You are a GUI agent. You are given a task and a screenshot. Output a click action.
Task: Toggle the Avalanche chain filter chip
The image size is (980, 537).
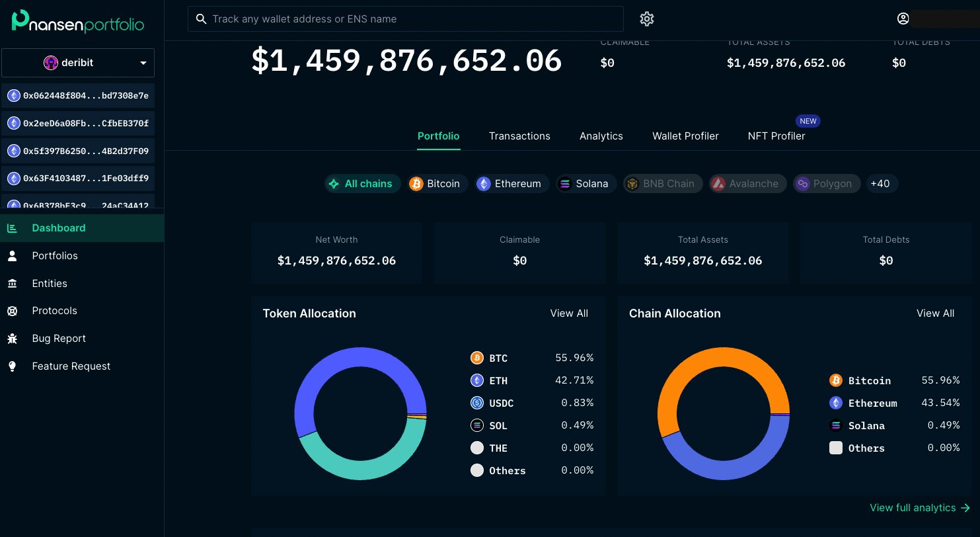pyautogui.click(x=748, y=183)
